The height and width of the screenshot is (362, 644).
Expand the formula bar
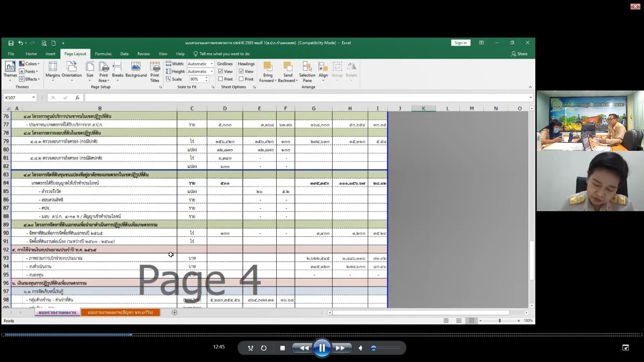pos(530,98)
